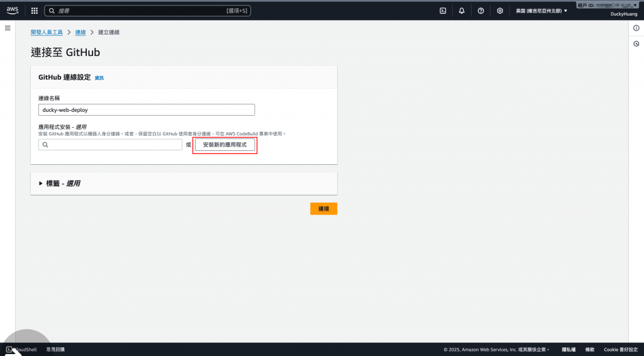Open the AWS home logo
Viewport: 644px width, 356px height.
point(13,11)
